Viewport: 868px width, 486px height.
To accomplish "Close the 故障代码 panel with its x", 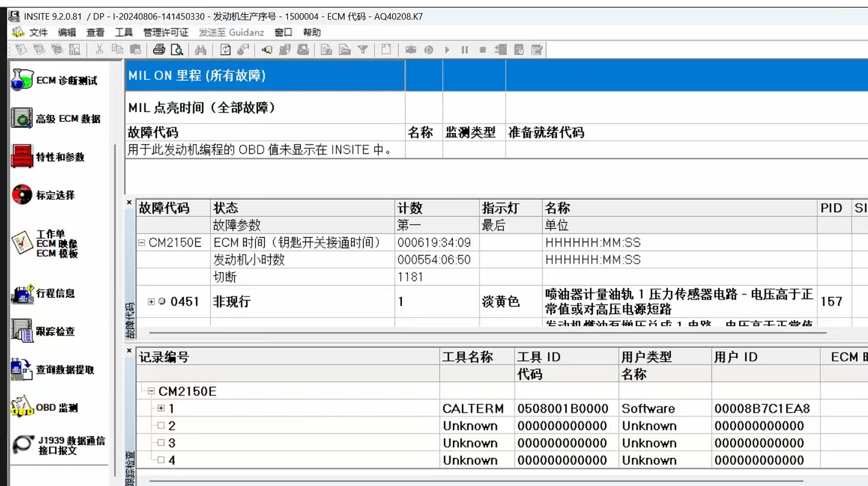I will (x=129, y=203).
